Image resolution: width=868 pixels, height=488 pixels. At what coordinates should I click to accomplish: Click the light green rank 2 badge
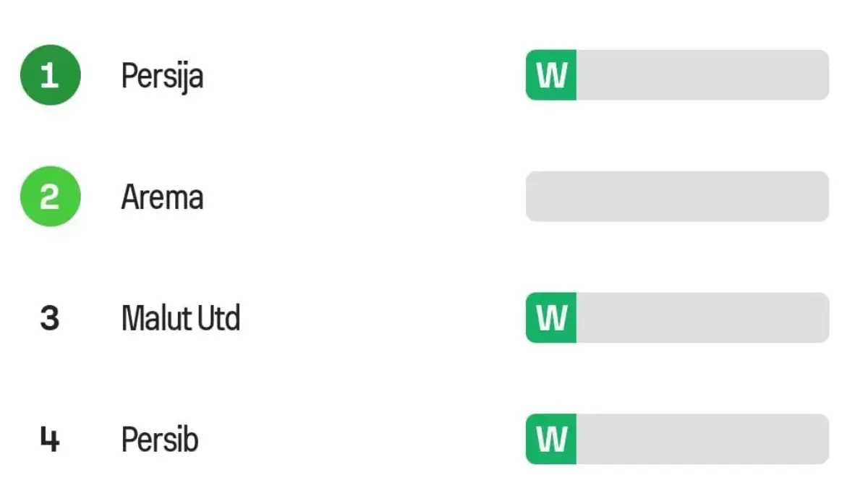[x=50, y=197]
